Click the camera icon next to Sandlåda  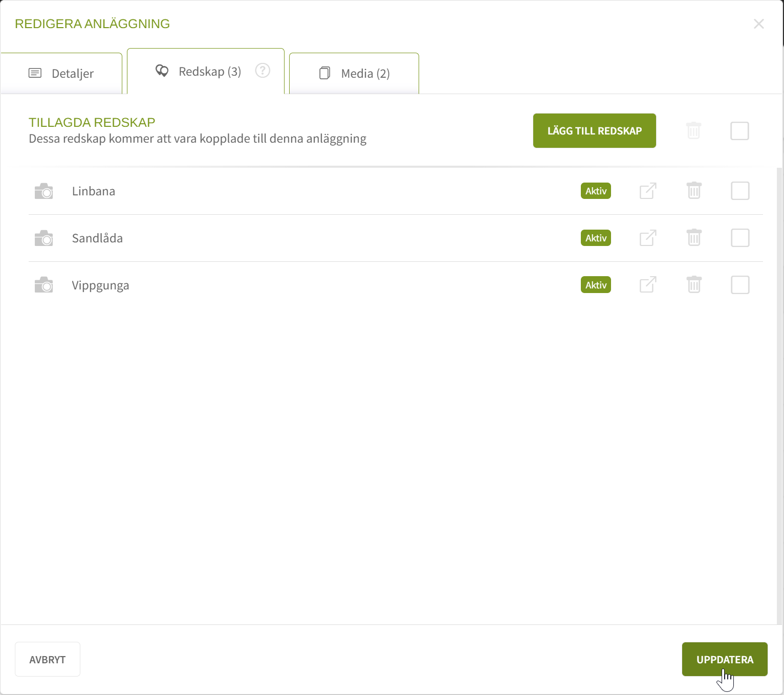(x=43, y=238)
